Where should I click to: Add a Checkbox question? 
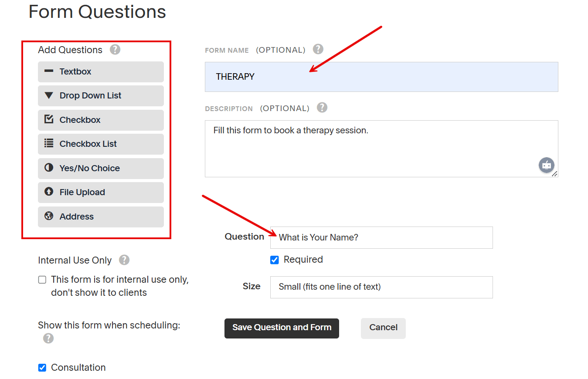coord(100,120)
